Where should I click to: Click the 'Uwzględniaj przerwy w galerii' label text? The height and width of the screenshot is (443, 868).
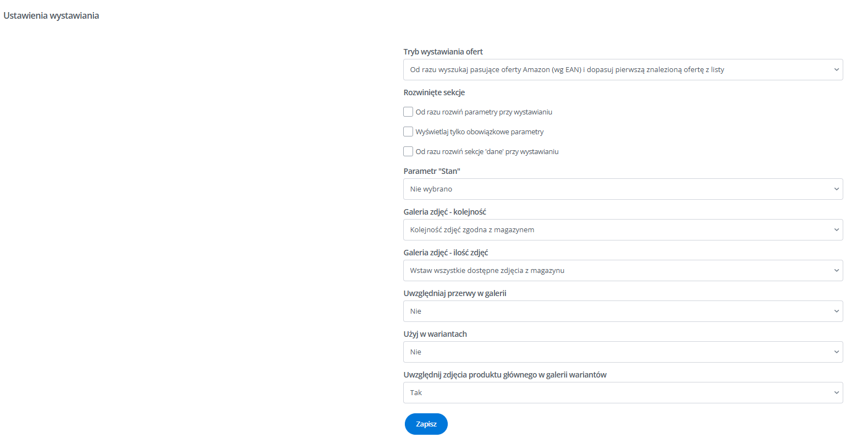(455, 293)
